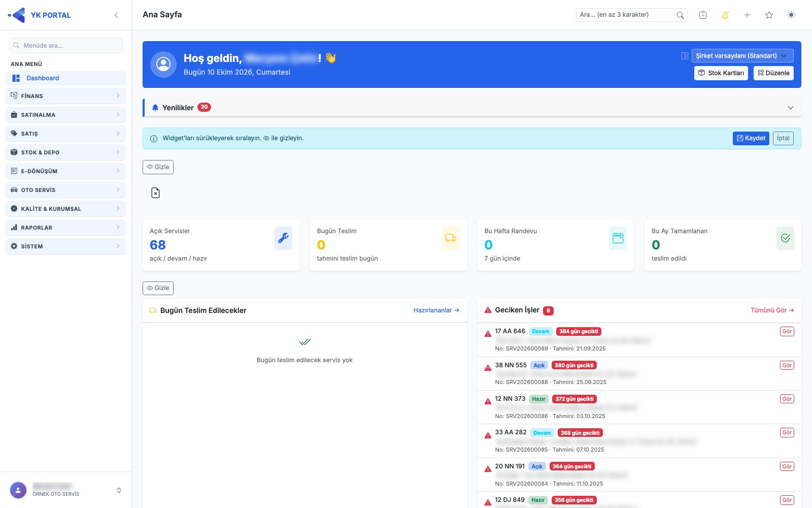Click check icon on Bu Ay Tamamlanan
The width and height of the screenshot is (812, 508).
[785, 238]
